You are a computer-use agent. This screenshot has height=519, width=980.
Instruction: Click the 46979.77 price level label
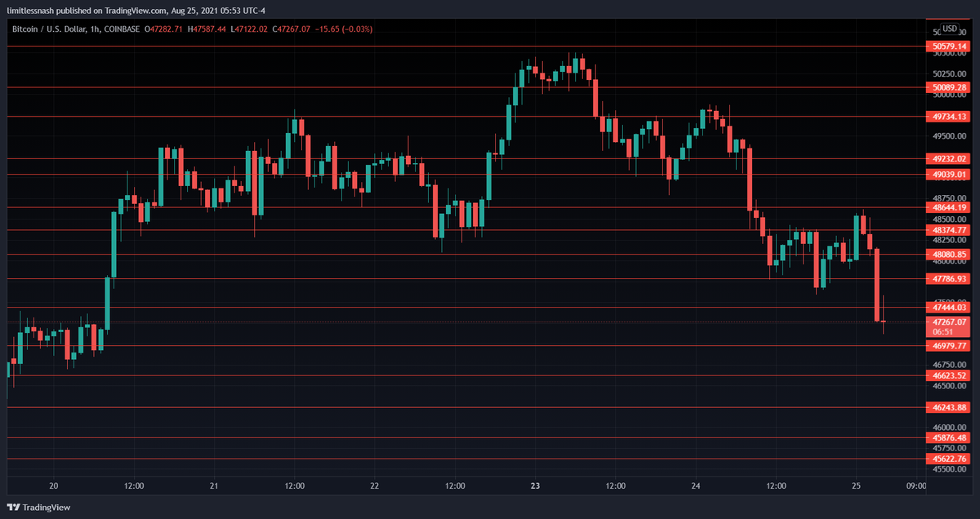point(949,346)
